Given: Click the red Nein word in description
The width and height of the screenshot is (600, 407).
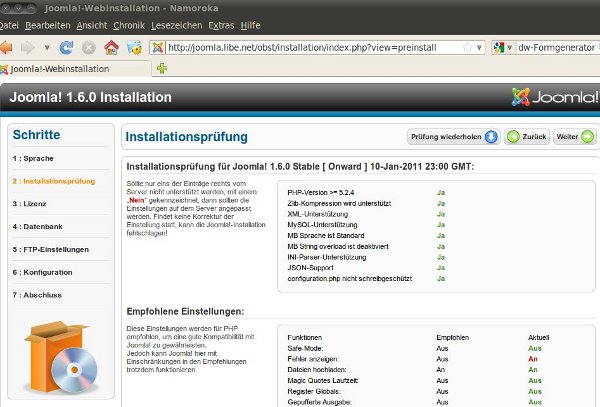Looking at the screenshot, I should [137, 200].
